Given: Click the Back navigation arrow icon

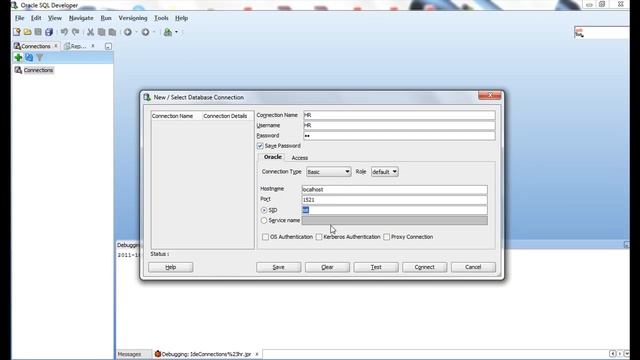Looking at the screenshot, I should pos(128,32).
